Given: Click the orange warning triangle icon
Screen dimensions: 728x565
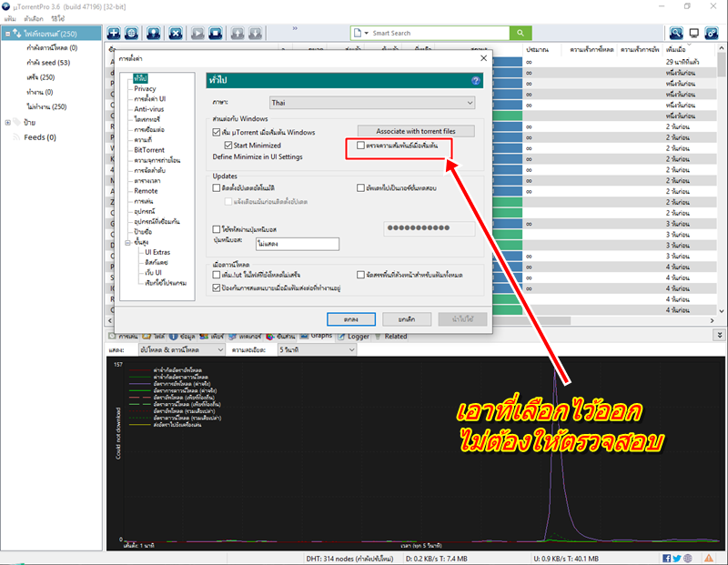Looking at the screenshot, I should pyautogui.click(x=709, y=558).
